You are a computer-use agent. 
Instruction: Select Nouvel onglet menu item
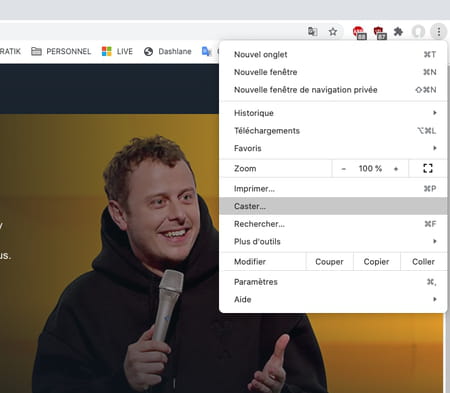tap(333, 54)
